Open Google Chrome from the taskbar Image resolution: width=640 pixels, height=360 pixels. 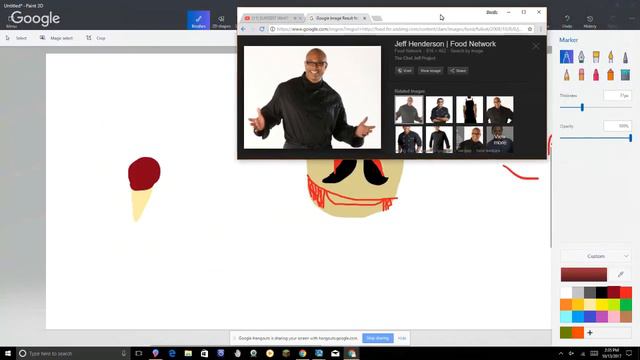tap(302, 353)
